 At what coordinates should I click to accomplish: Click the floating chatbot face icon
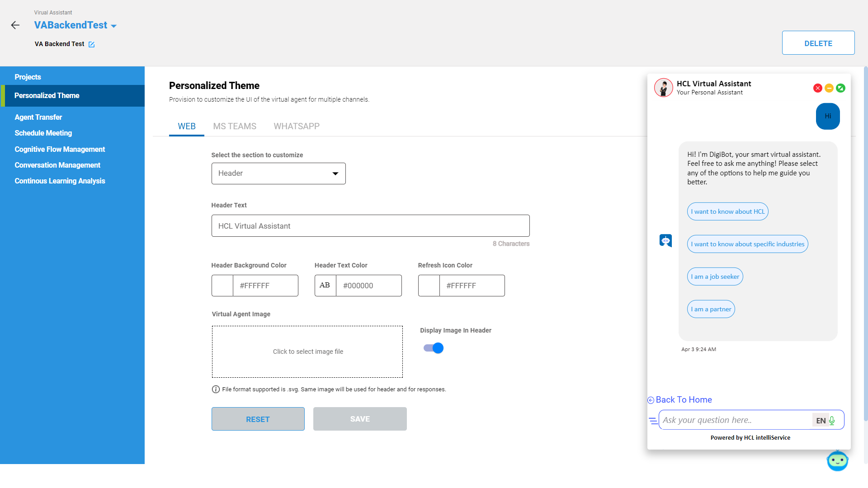[x=837, y=461]
